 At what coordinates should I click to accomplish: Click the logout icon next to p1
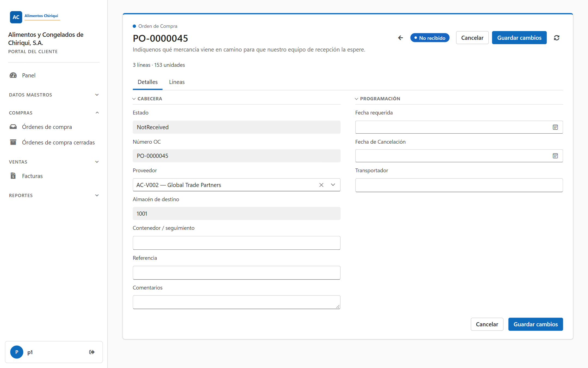[x=92, y=352]
